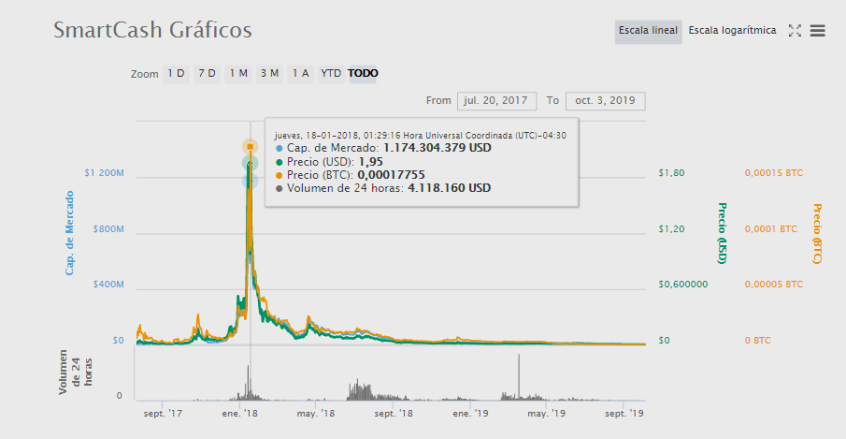
Task: Click the 0,0001 BTC axis label
Action: [x=770, y=229]
